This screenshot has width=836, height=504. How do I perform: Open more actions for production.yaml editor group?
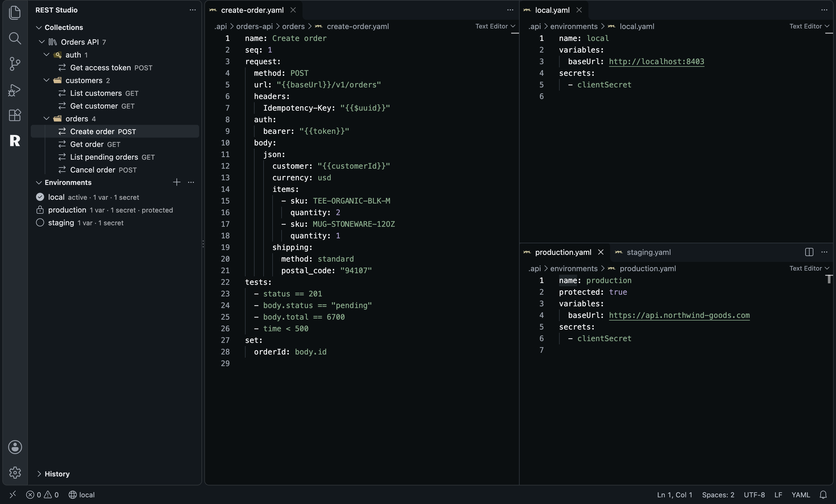pos(824,252)
